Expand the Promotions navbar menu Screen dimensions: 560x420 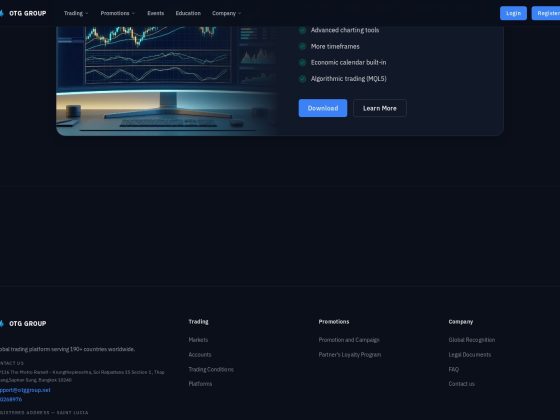(x=118, y=13)
